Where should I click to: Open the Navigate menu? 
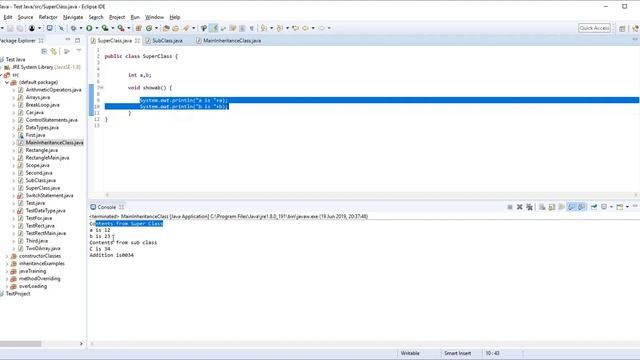coord(73,17)
